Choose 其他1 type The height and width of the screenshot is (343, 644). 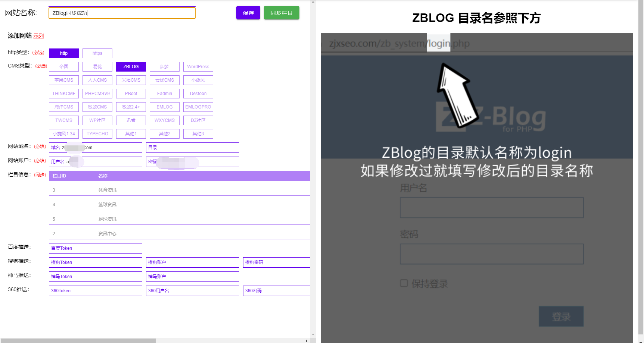[131, 134]
